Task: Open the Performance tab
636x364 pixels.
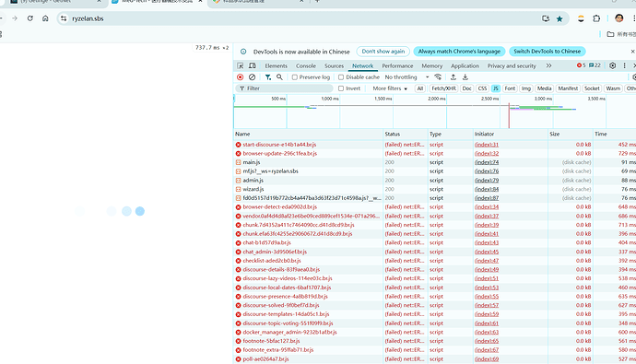Action: [397, 65]
